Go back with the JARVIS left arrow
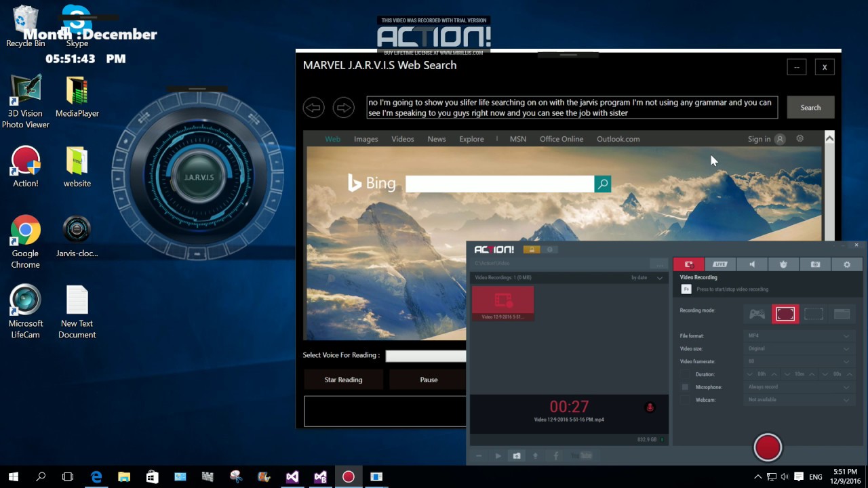The image size is (868, 488). (313, 107)
